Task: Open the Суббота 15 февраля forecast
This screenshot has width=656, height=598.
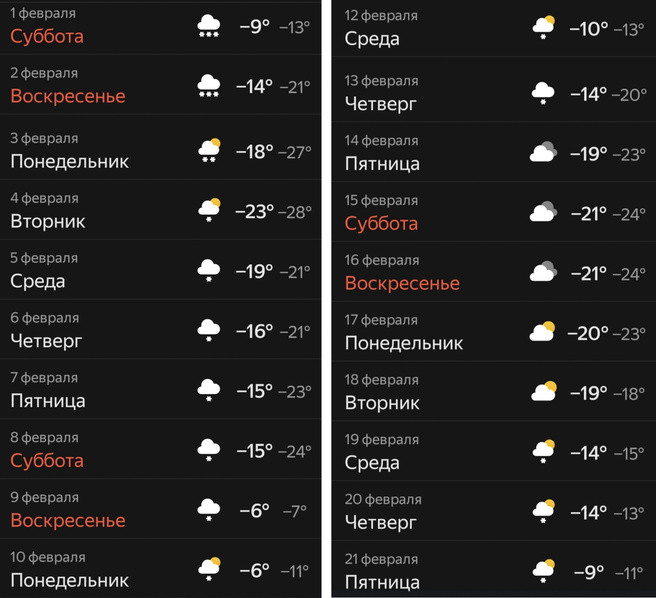Action: [381, 223]
